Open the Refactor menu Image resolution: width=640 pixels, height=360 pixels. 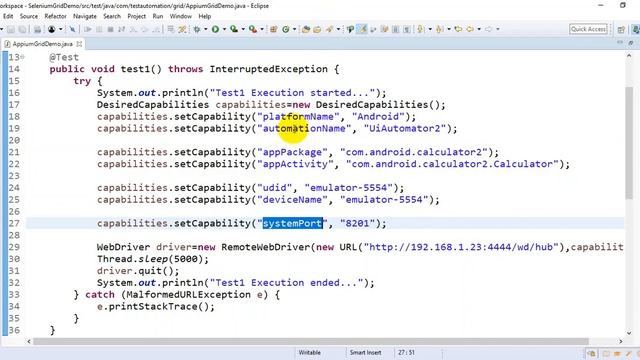(56, 16)
